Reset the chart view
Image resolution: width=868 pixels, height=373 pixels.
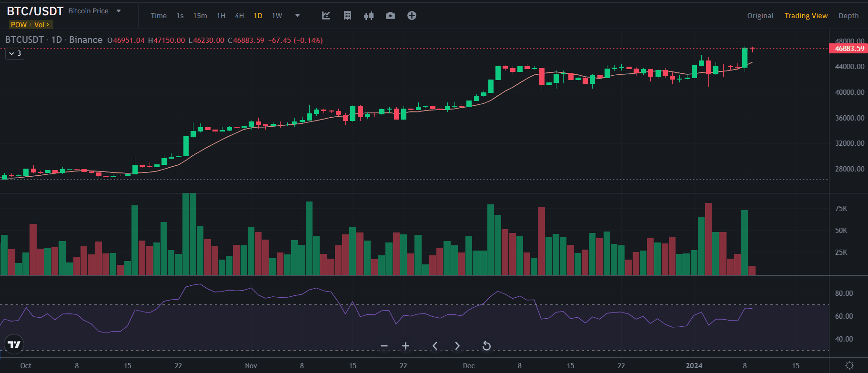pos(486,346)
